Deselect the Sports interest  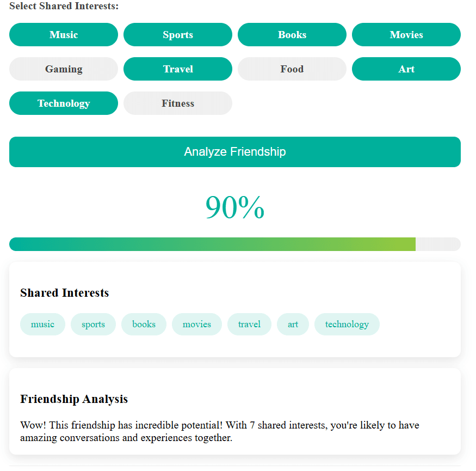pyautogui.click(x=178, y=34)
